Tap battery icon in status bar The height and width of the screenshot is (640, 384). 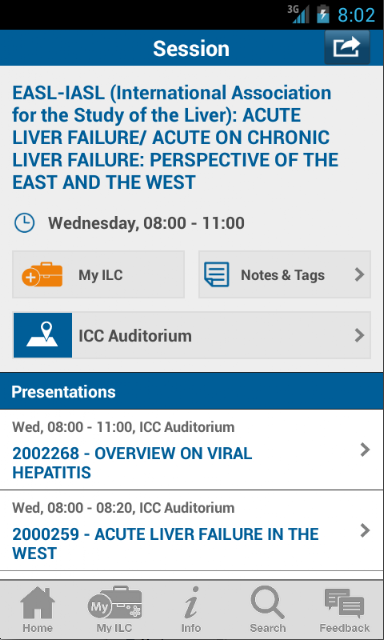323,14
